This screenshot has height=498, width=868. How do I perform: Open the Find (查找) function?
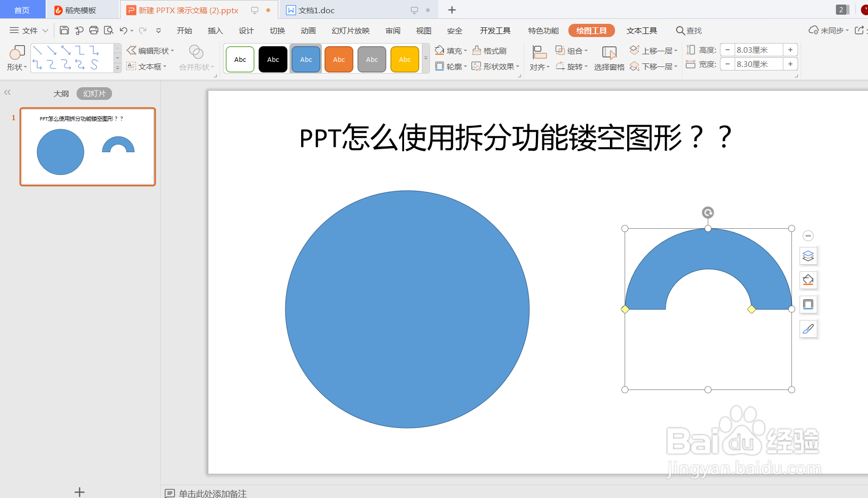pyautogui.click(x=689, y=30)
